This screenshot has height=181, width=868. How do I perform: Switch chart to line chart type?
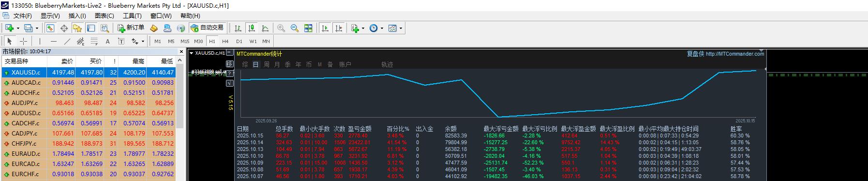tap(265, 28)
